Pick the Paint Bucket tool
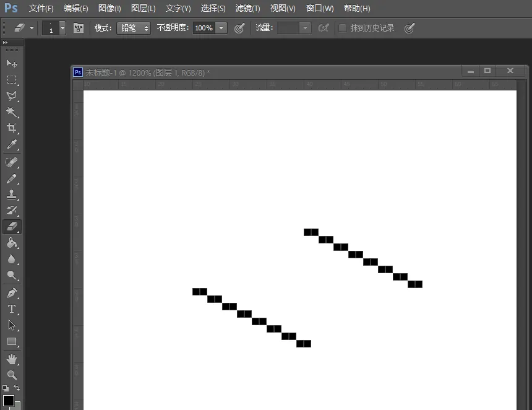The image size is (532, 410). click(x=12, y=243)
